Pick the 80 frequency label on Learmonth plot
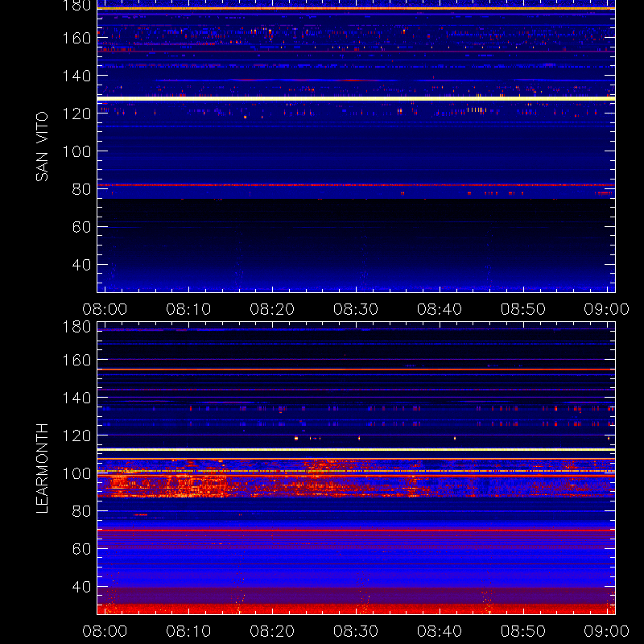The width and height of the screenshot is (644, 644). (82, 511)
